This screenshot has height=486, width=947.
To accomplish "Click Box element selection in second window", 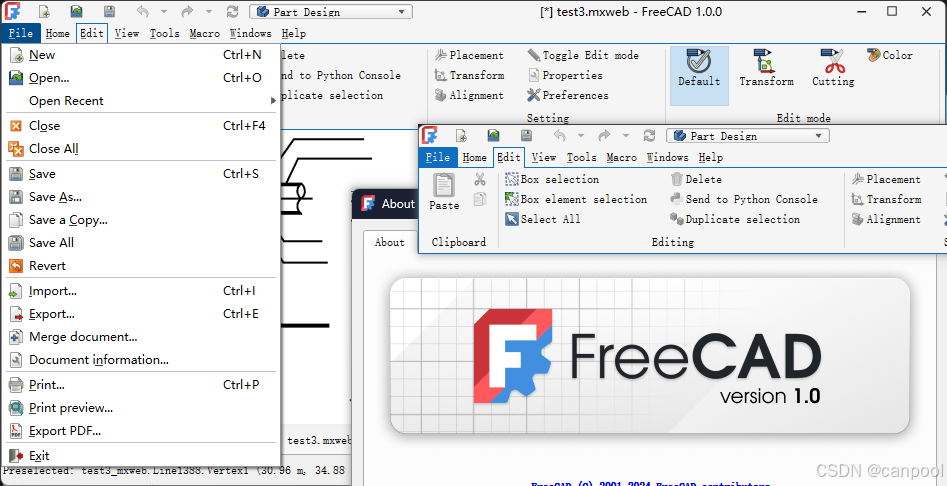I will pyautogui.click(x=576, y=199).
